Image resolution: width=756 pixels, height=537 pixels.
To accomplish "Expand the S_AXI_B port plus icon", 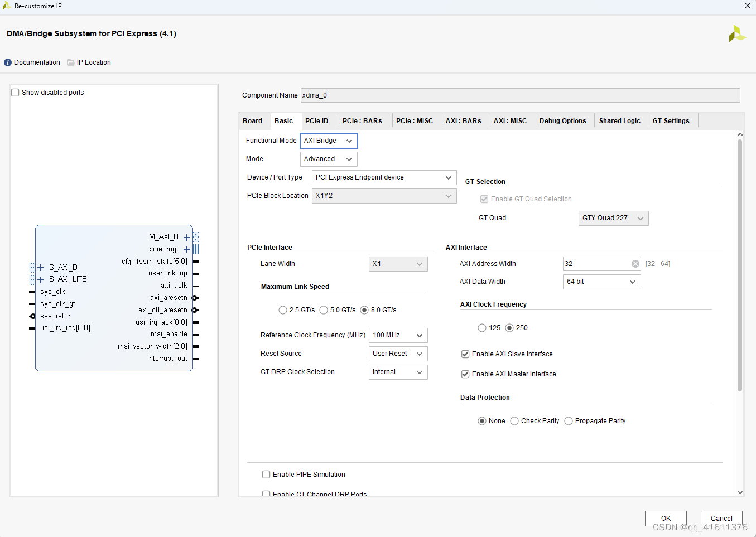I will point(41,268).
